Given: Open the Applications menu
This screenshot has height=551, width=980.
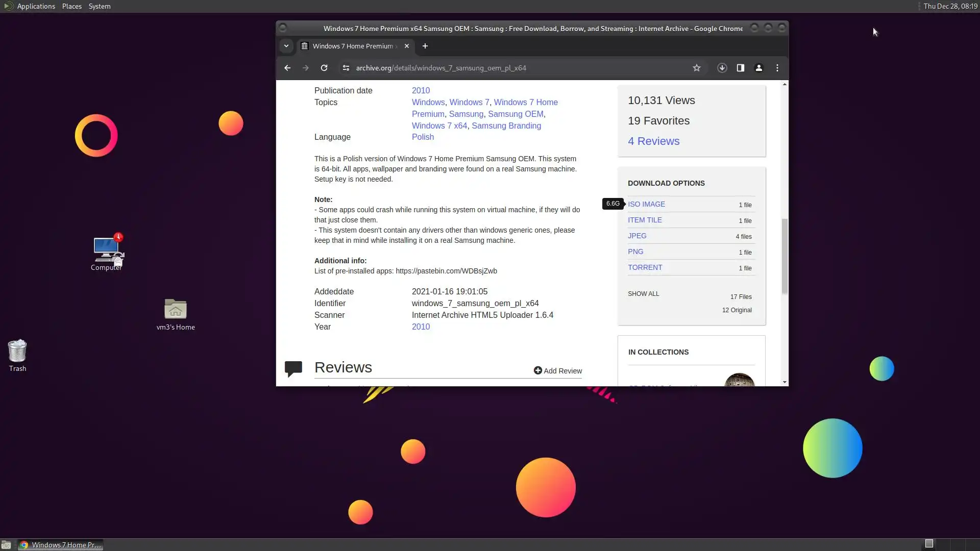Looking at the screenshot, I should (x=36, y=6).
